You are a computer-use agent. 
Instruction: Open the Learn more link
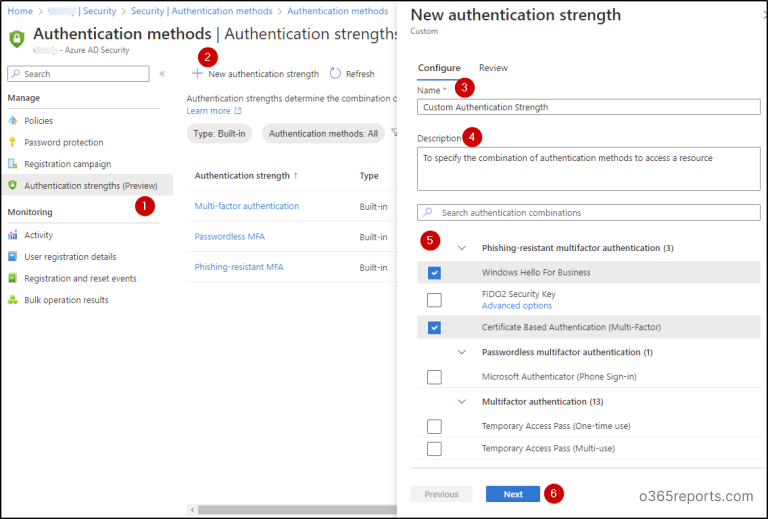click(x=208, y=111)
